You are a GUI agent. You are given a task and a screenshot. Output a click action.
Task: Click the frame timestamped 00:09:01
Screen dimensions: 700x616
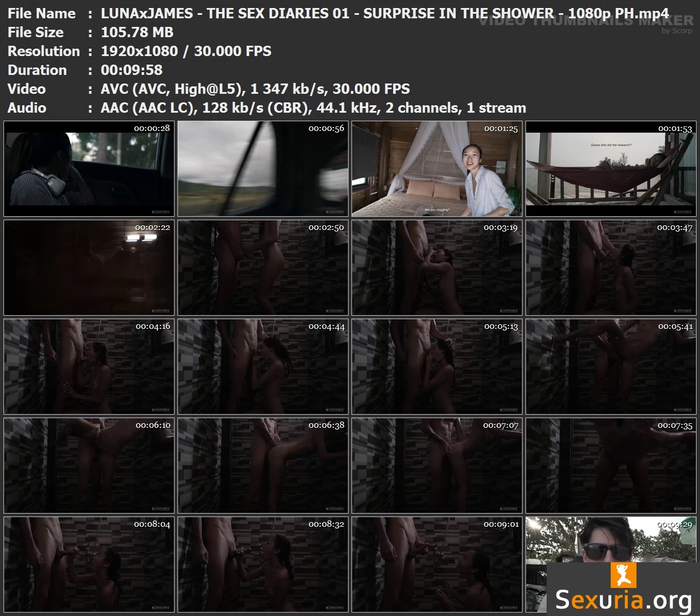(437, 565)
